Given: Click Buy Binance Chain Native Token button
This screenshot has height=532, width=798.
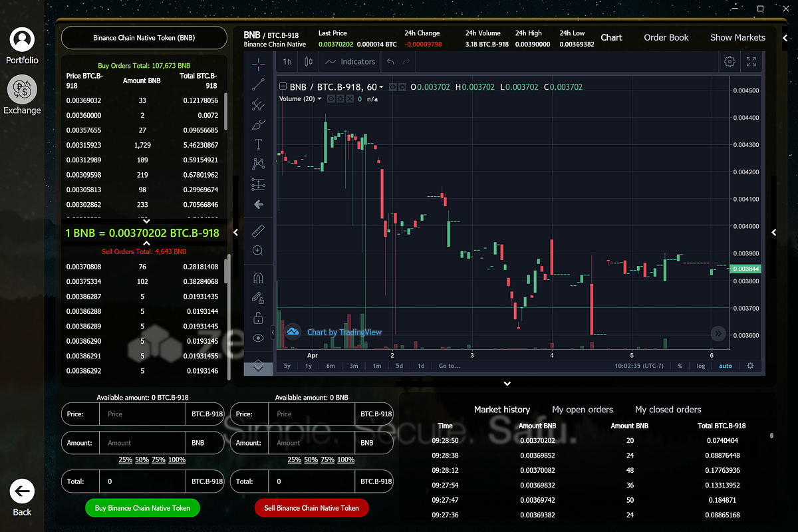Looking at the screenshot, I should [x=142, y=508].
